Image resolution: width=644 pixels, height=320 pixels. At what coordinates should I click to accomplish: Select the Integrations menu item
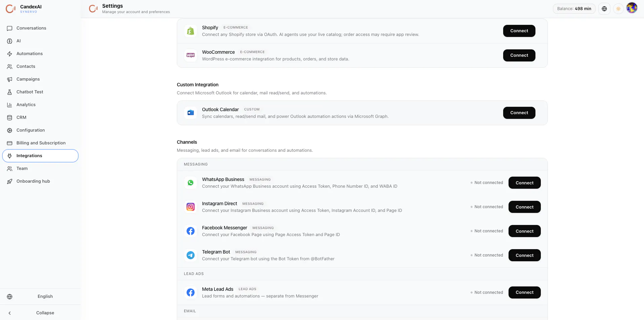pos(40,156)
